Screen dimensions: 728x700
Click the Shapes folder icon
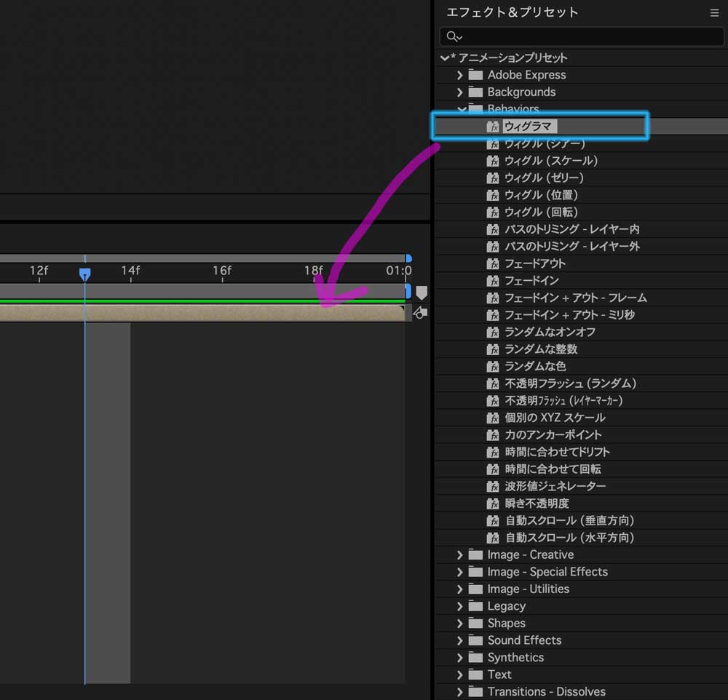475,623
